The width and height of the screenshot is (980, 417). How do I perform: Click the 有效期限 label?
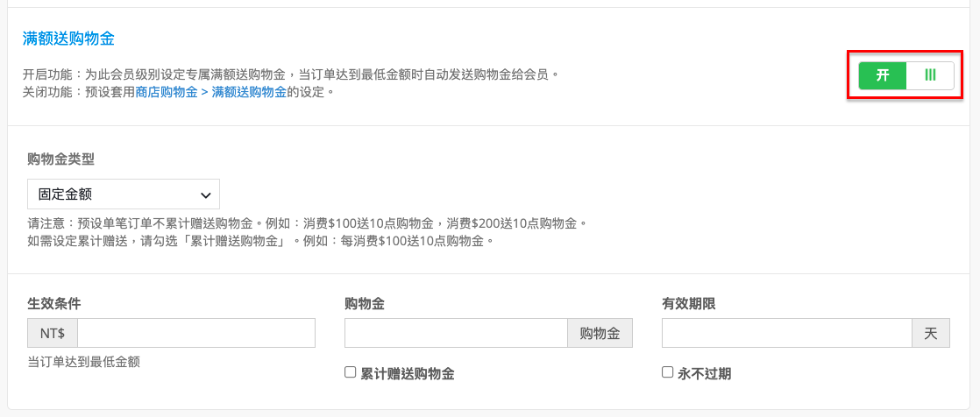click(689, 304)
